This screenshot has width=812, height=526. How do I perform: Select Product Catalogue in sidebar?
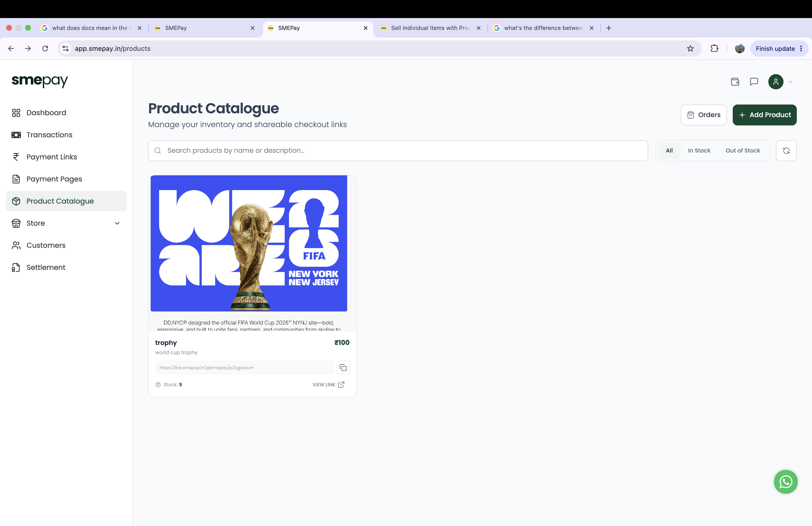(x=66, y=201)
